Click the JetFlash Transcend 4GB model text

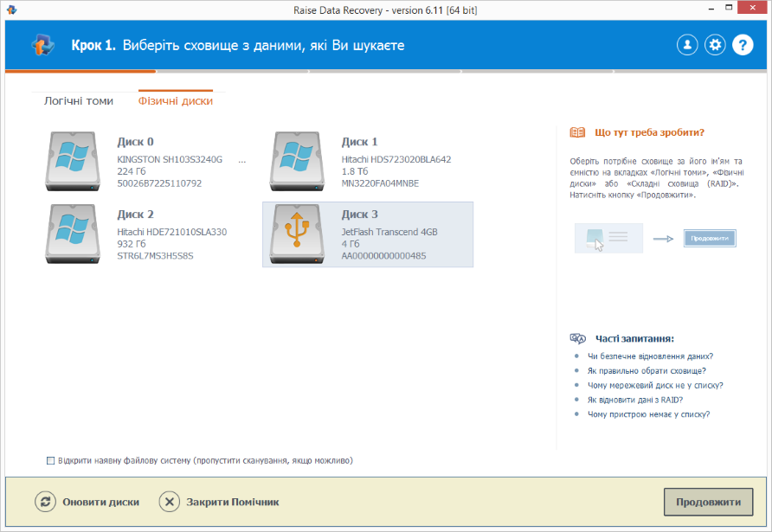(x=389, y=232)
